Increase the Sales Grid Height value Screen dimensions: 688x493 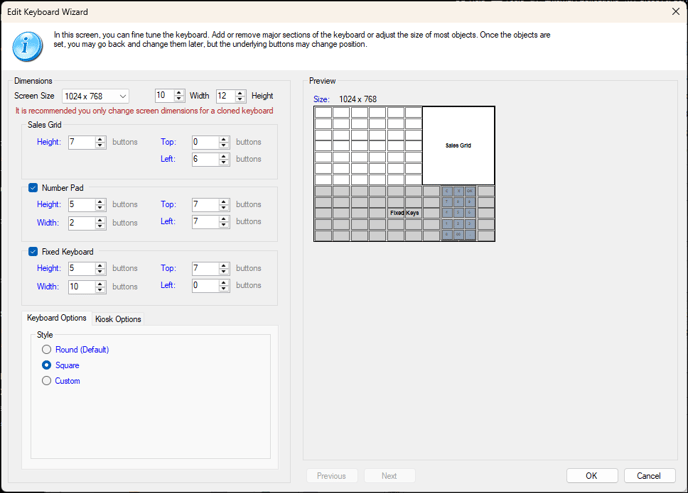[x=101, y=139]
